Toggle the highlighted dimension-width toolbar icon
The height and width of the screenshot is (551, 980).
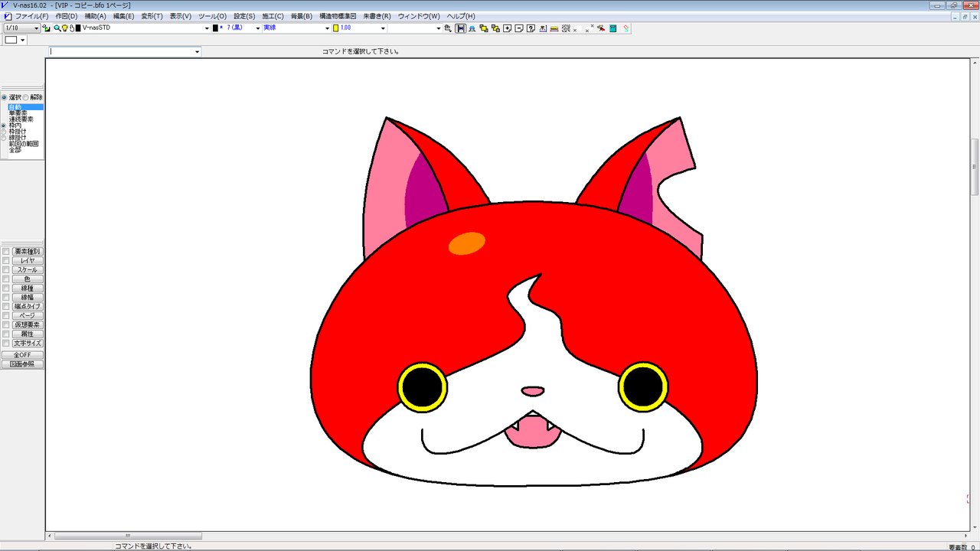[x=461, y=28]
